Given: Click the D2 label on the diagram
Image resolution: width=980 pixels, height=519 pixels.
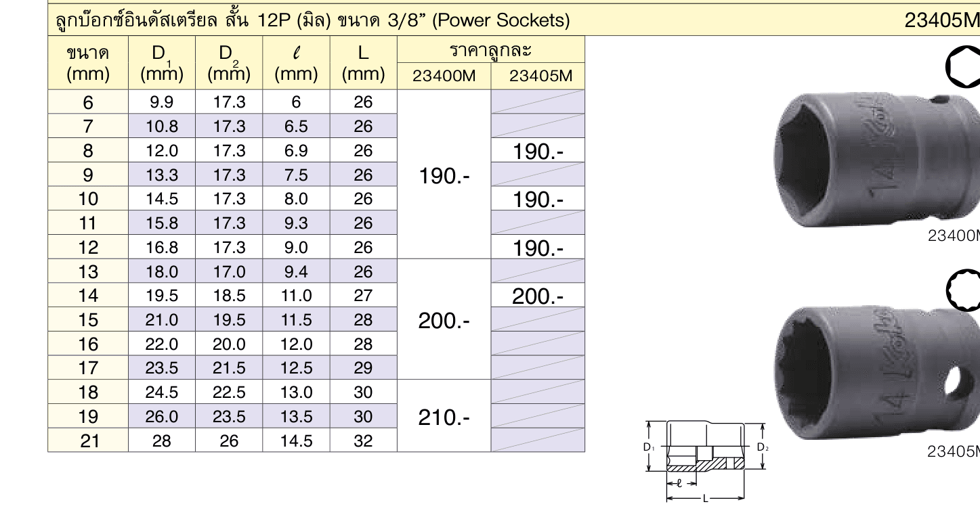Looking at the screenshot, I should pyautogui.click(x=763, y=447).
